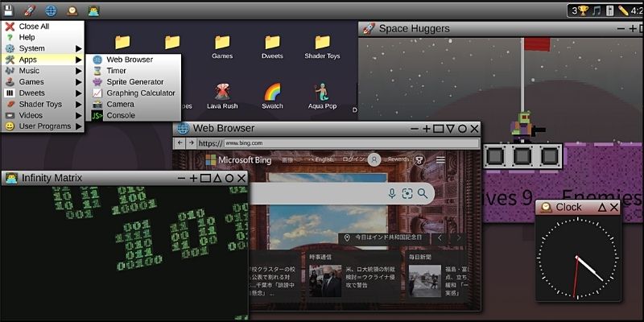The image size is (644, 322).
Task: Expand the Games submenu arrow in menu
Action: (x=78, y=82)
